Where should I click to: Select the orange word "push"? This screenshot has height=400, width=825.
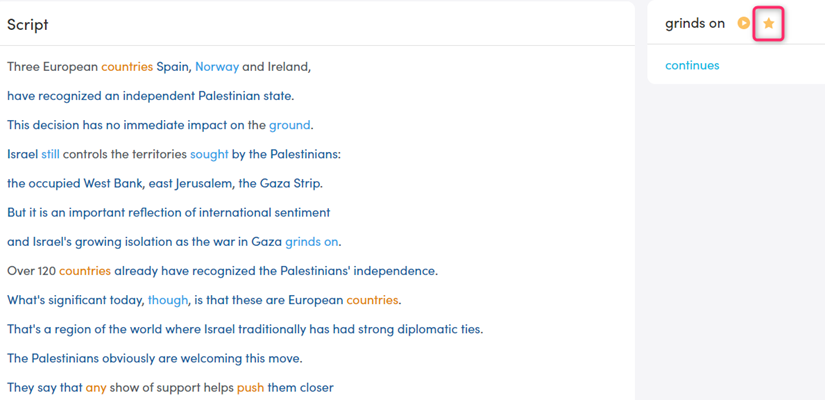(250, 388)
